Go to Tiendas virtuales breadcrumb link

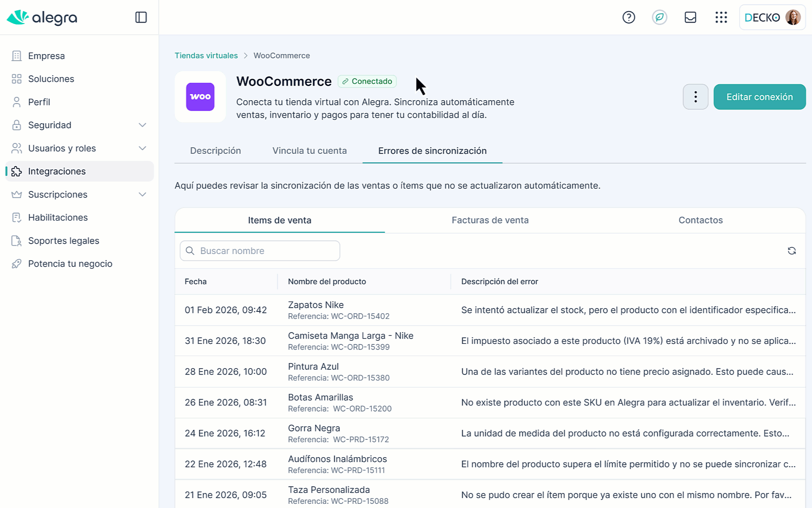point(206,56)
